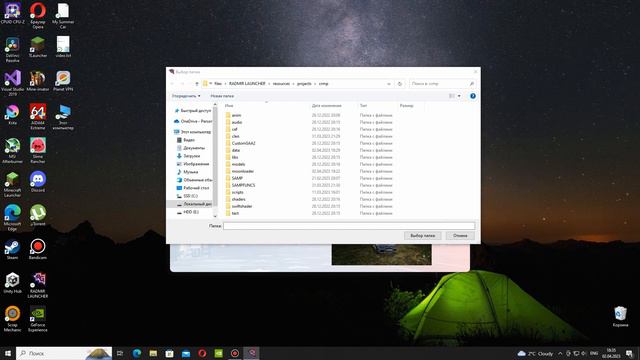Viewport: 640px width, 360px height.
Task: Open the Minecraft Launcher desktop shortcut
Action: click(x=12, y=184)
